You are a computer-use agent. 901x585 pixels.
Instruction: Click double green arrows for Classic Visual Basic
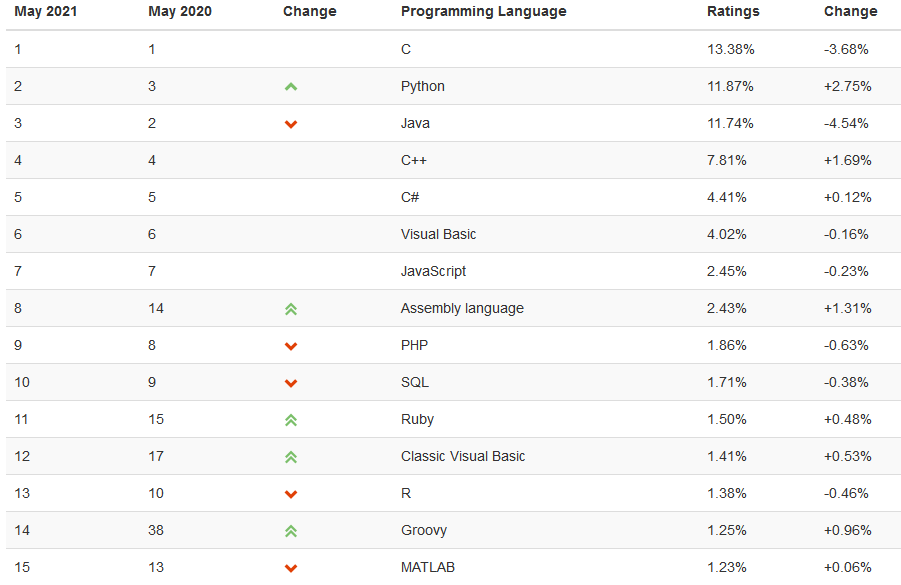coord(291,457)
